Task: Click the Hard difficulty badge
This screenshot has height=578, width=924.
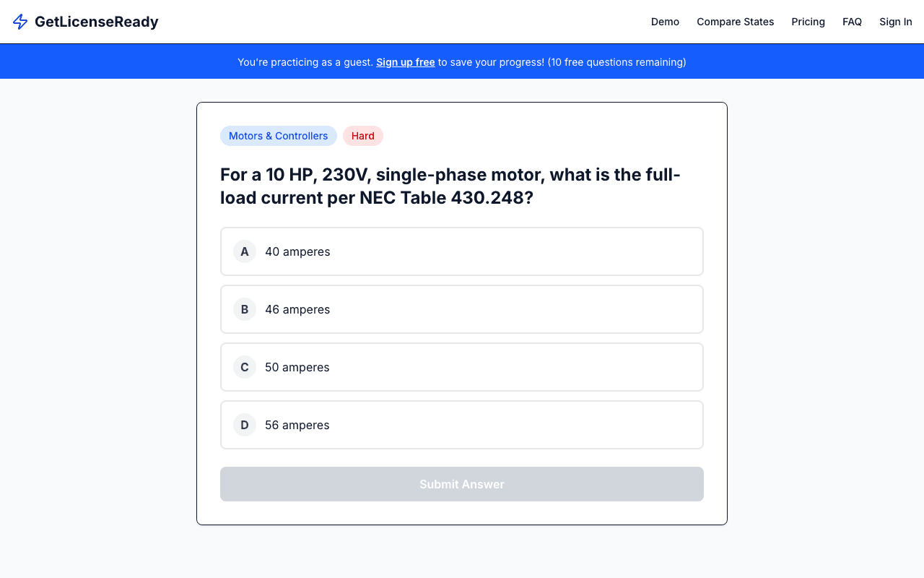Action: click(x=362, y=136)
